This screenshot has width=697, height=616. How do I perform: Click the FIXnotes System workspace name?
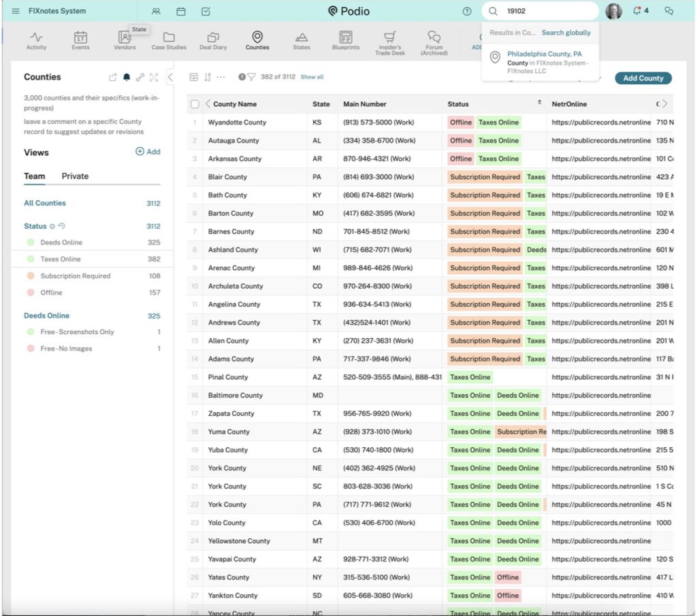pyautogui.click(x=57, y=11)
